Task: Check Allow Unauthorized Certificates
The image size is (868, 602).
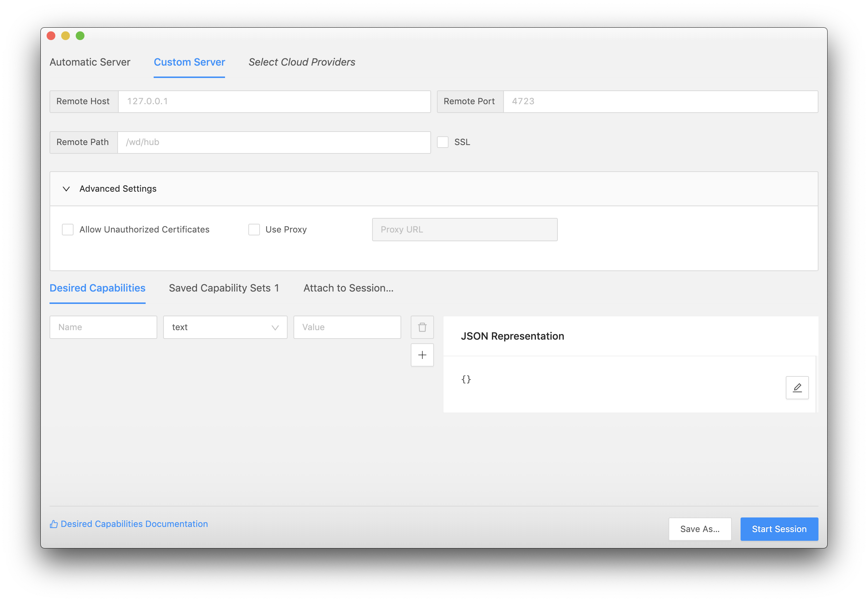Action: (68, 229)
